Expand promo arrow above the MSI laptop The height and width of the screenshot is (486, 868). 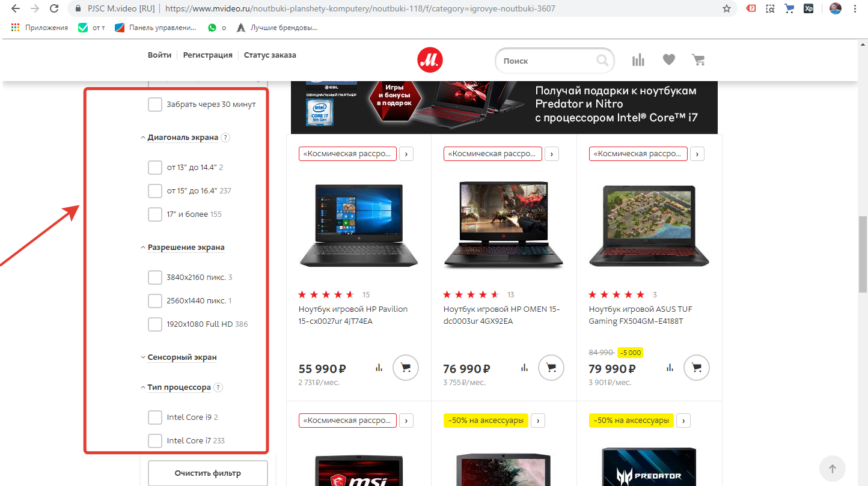[x=406, y=421]
